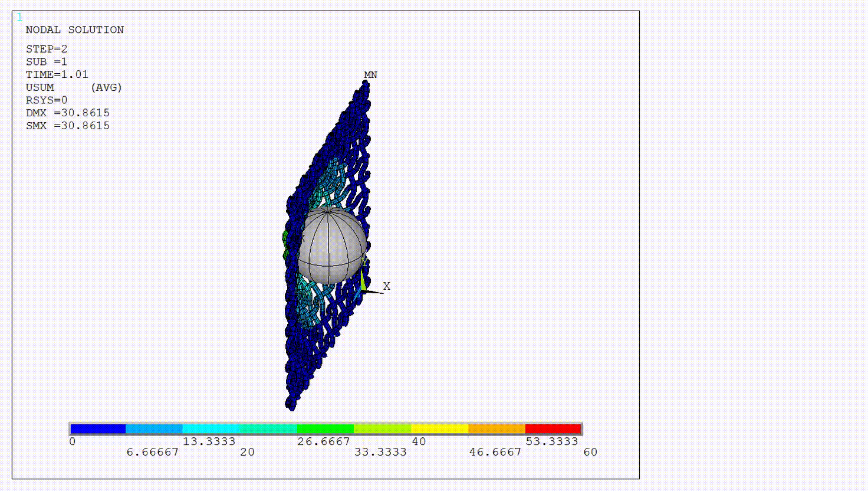Click the 0 value label below the legend

[73, 441]
